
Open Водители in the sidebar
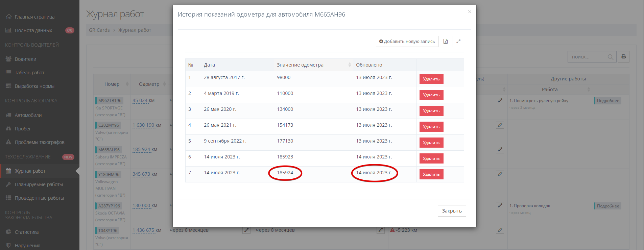click(25, 59)
